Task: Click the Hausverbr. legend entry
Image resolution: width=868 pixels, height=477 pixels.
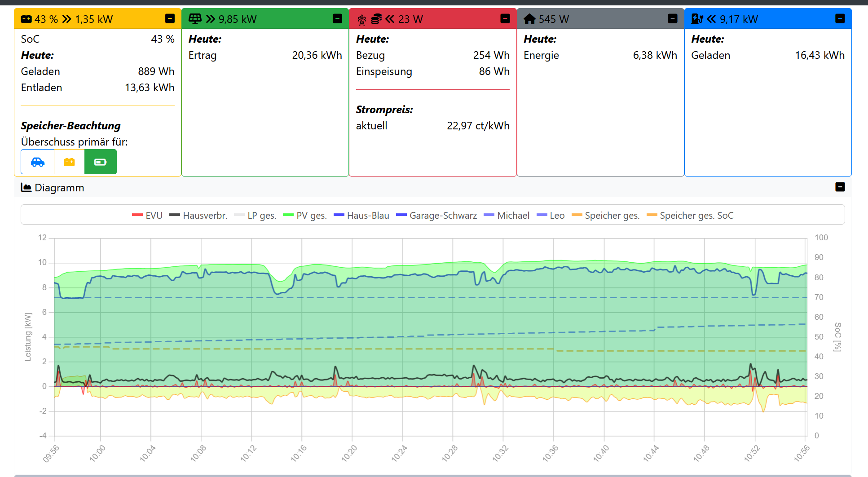Action: pyautogui.click(x=198, y=216)
